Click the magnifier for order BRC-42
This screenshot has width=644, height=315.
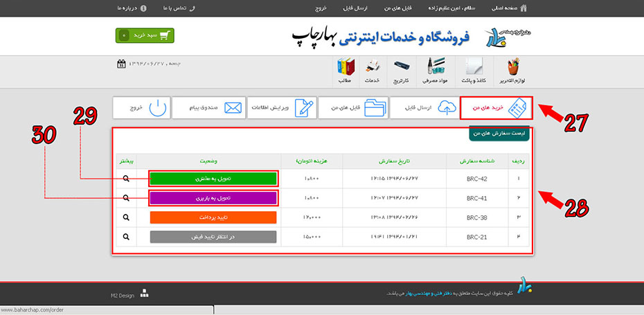pyautogui.click(x=126, y=179)
